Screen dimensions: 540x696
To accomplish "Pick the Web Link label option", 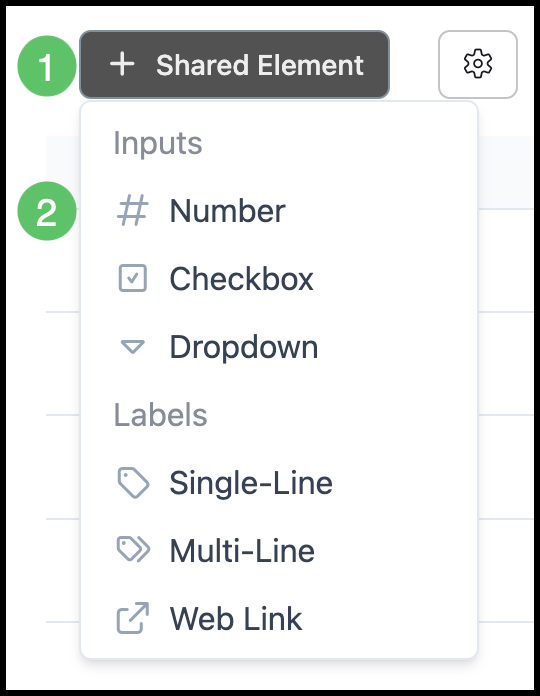I will 279,618.
